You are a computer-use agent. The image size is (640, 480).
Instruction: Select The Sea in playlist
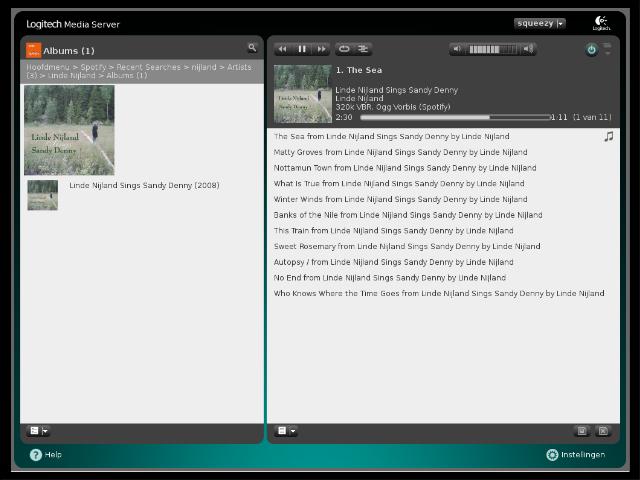pos(391,136)
